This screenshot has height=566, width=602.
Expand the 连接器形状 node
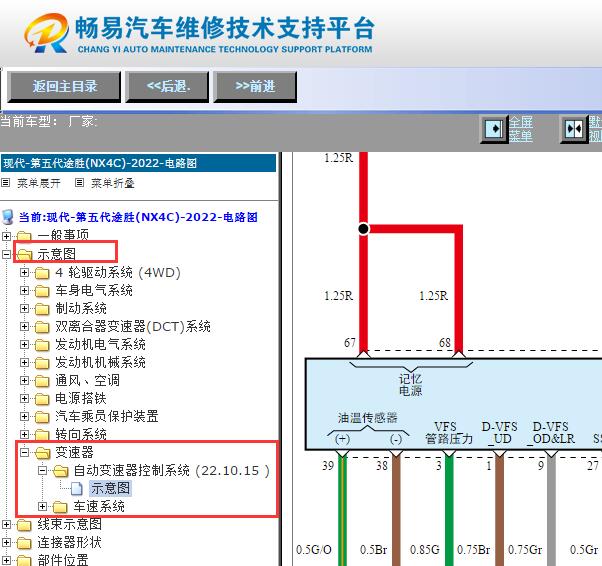(x=6, y=543)
